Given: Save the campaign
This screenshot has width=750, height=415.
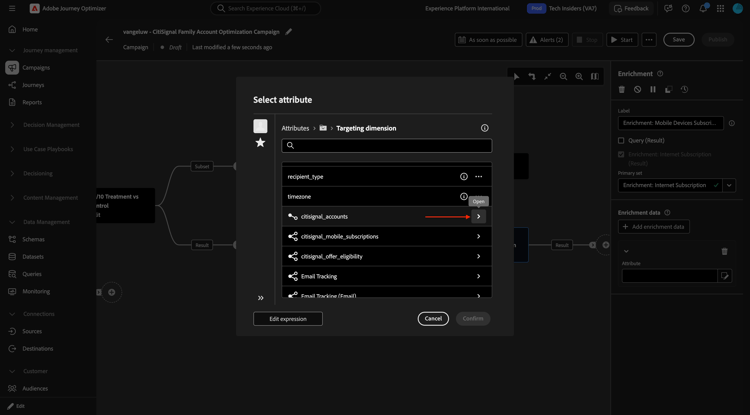Looking at the screenshot, I should pyautogui.click(x=679, y=40).
